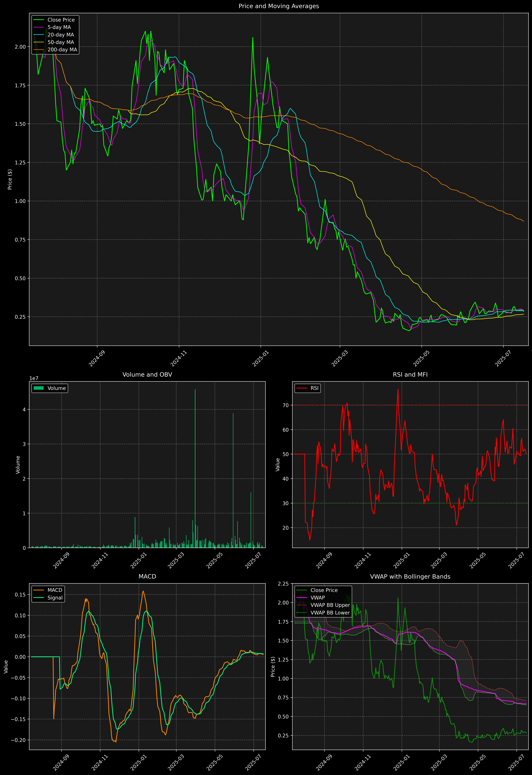Viewport: 532px width, 775px height.
Task: Click the "Price and Moving Averages" chart title
Action: click(x=279, y=6)
